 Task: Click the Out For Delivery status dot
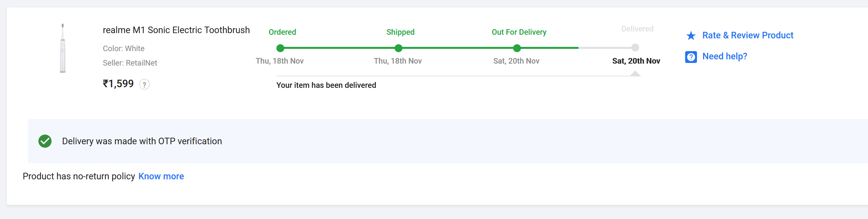click(x=517, y=48)
